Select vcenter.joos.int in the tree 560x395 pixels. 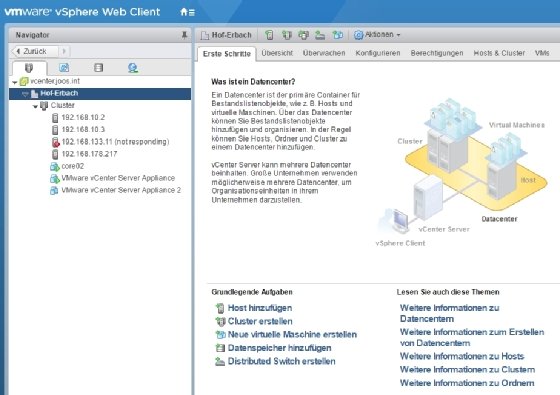(55, 81)
